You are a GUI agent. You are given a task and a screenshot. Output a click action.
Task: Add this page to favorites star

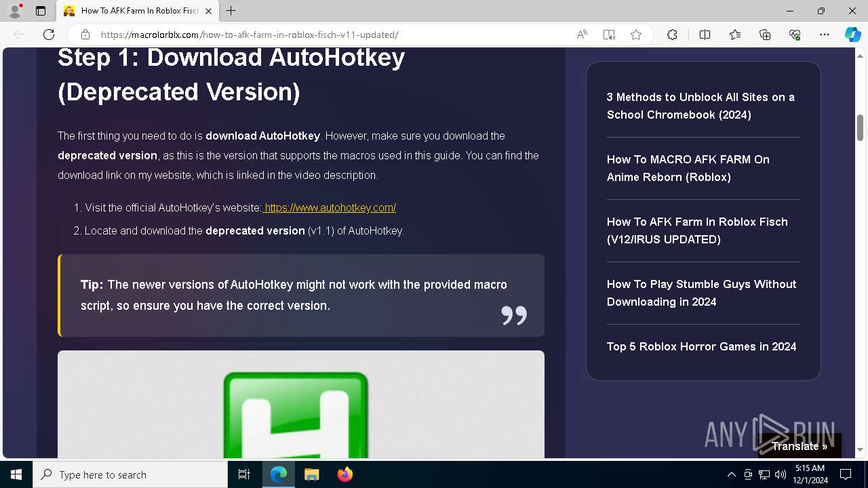pos(636,35)
